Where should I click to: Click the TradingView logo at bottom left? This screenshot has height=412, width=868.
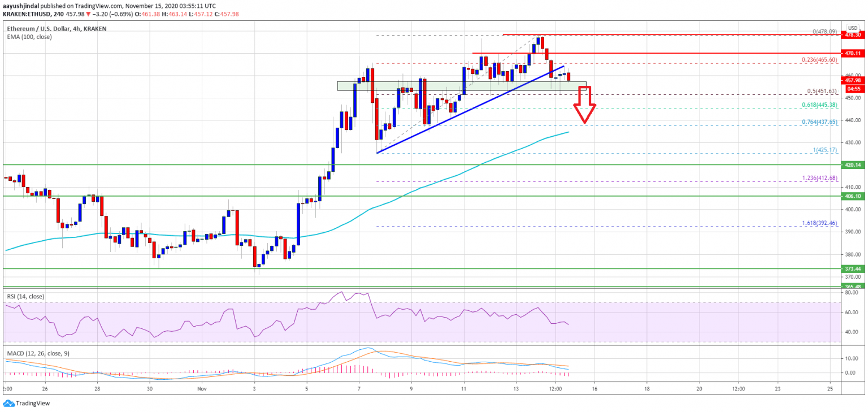tap(27, 403)
